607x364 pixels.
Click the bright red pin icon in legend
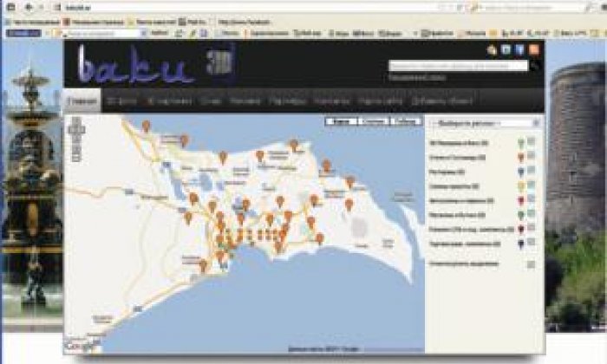pos(521,201)
